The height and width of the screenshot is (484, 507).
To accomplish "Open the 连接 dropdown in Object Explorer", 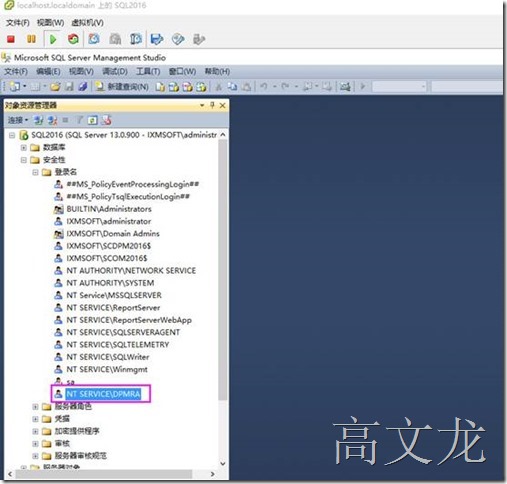I will tap(18, 120).
